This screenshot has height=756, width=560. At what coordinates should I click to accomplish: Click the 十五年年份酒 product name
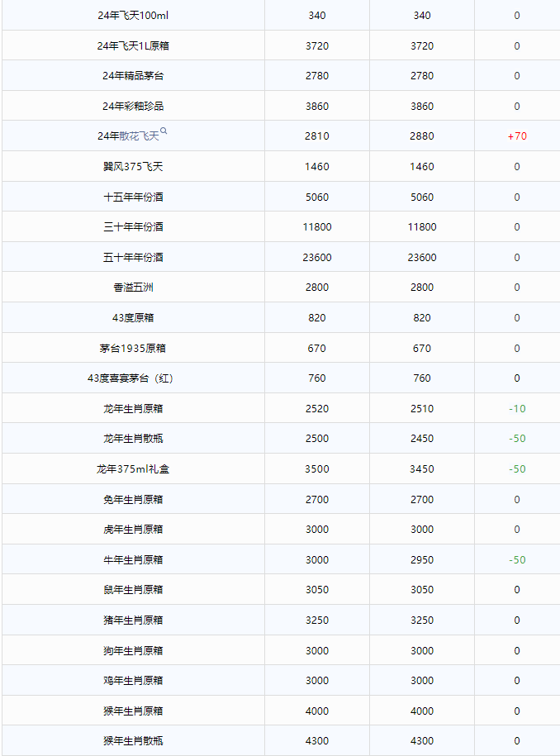[133, 197]
